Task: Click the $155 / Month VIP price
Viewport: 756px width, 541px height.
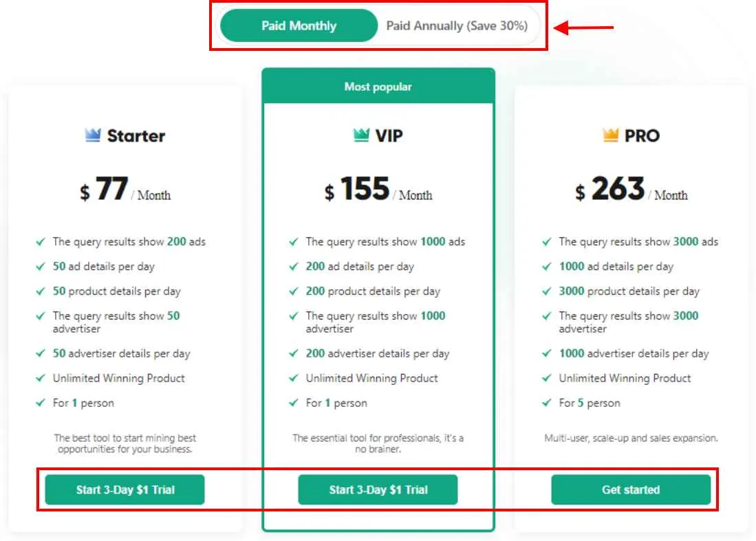Action: click(378, 189)
